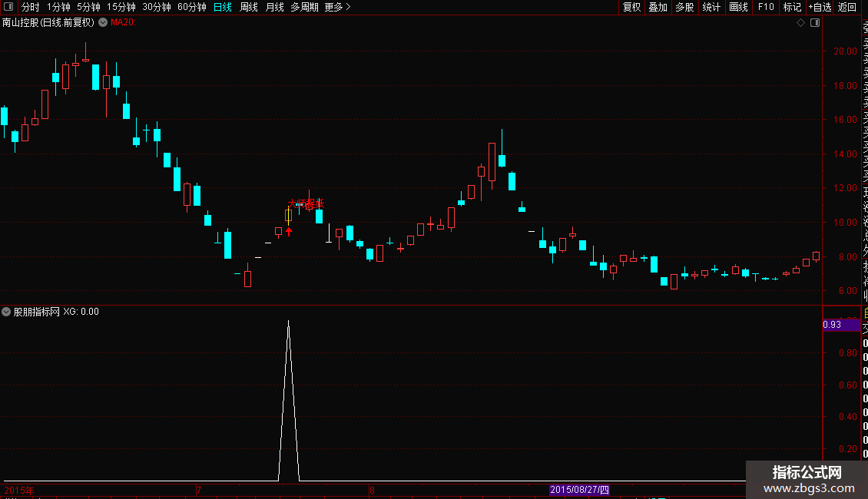Click the 2015/08/27/四 date label
The width and height of the screenshot is (868, 499).
[x=580, y=490]
